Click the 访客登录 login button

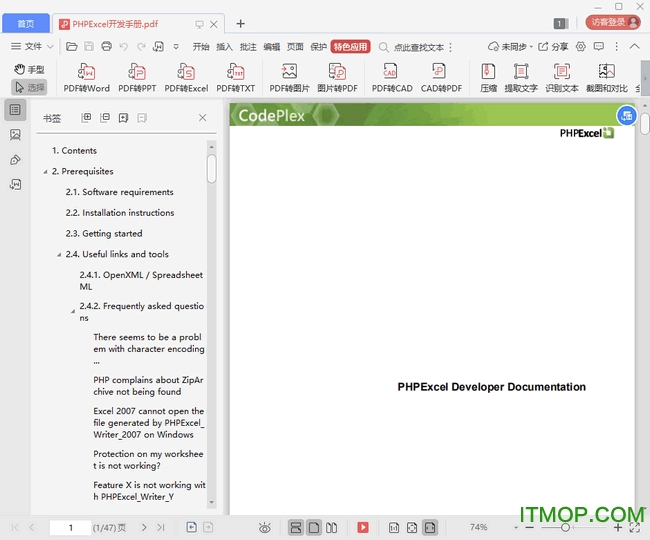click(611, 22)
